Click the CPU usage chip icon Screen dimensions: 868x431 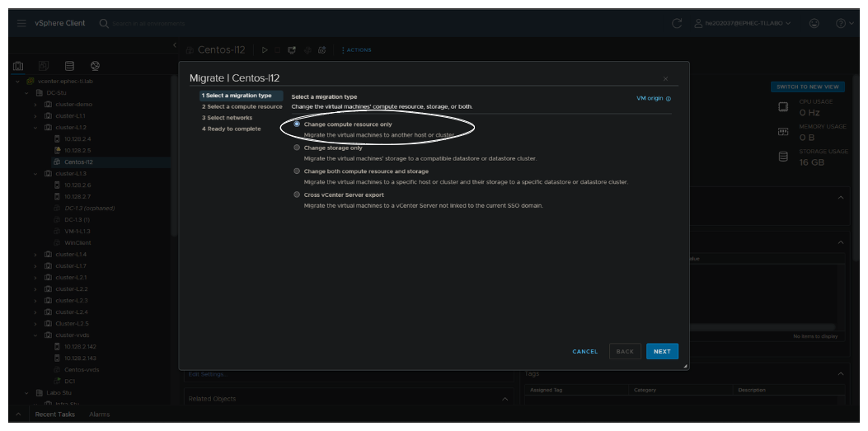coord(783,107)
